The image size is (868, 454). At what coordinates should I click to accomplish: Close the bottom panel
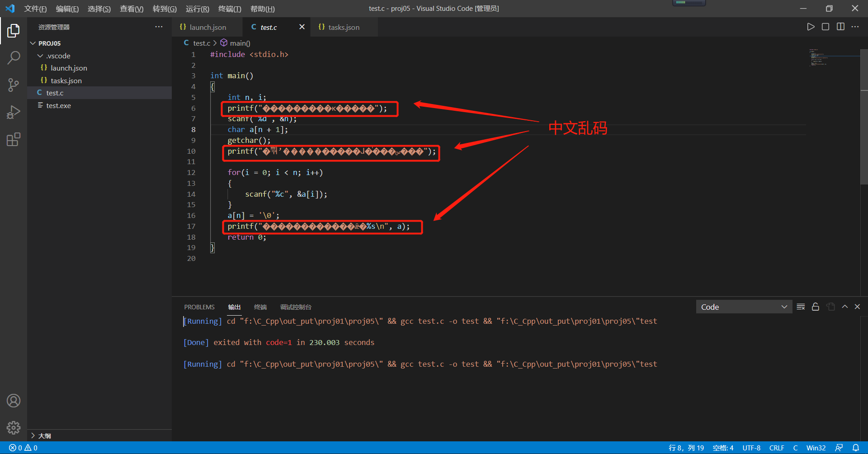click(x=857, y=307)
